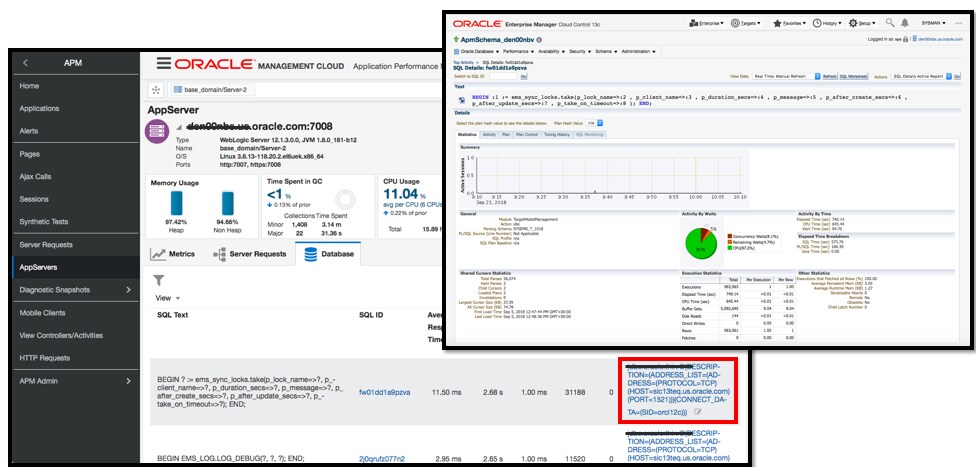976x467 pixels.
Task: Open the Administration menu
Action: pos(638,51)
